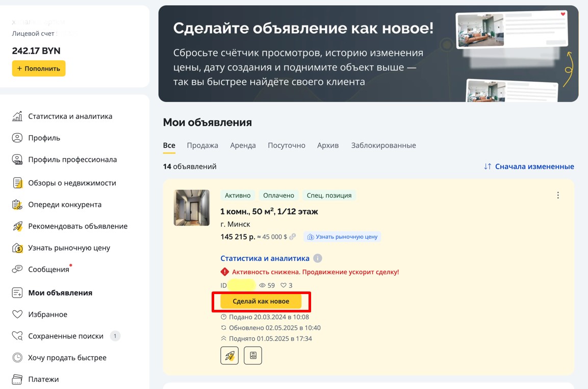The width and height of the screenshot is (588, 389).
Task: Select the Заблокированные tab
Action: 384,145
